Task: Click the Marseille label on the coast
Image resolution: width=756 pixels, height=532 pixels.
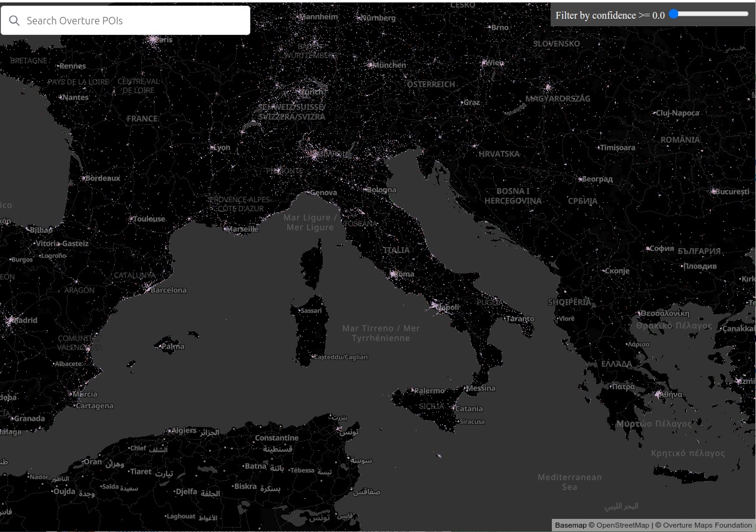Action: pos(243,229)
